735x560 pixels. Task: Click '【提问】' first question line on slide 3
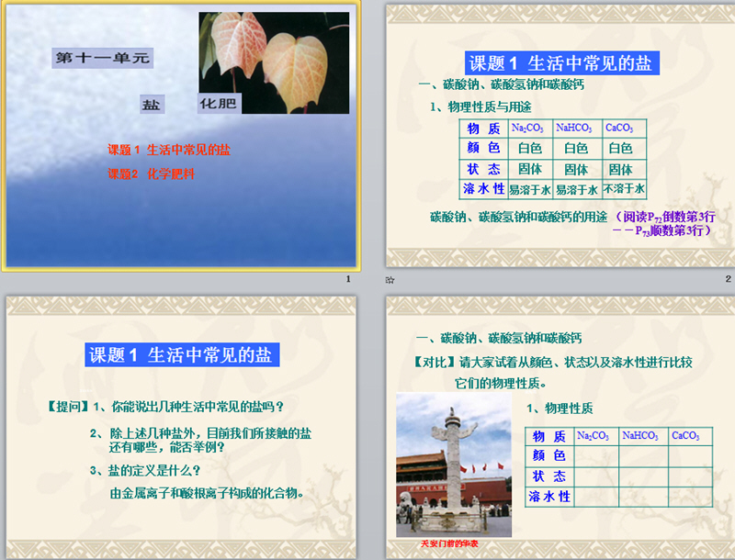point(165,406)
